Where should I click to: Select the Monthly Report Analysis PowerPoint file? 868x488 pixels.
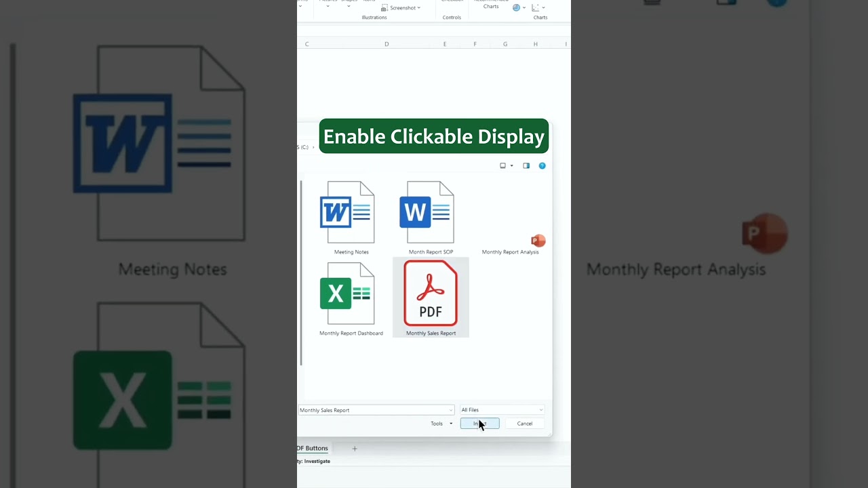click(510, 243)
